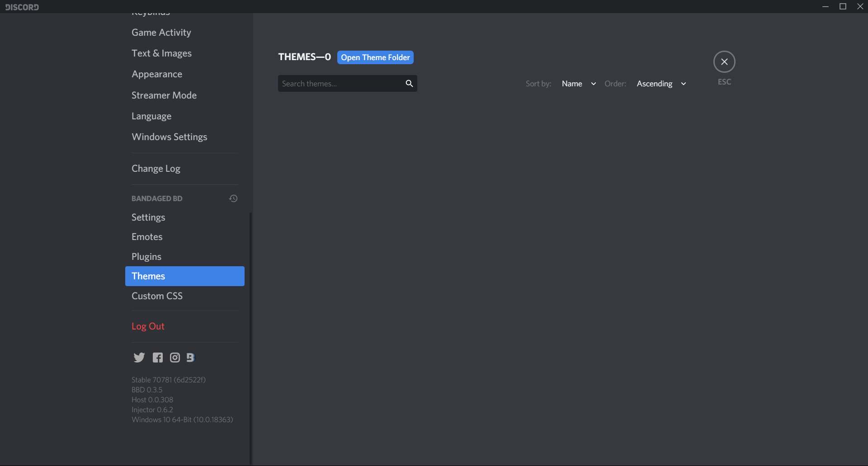The width and height of the screenshot is (868, 466).
Task: Open the BandagedBD logo icon link
Action: (x=191, y=358)
